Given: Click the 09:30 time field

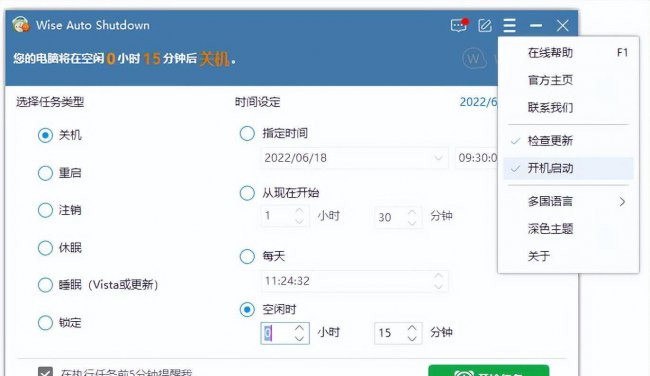Looking at the screenshot, I should point(477,158).
